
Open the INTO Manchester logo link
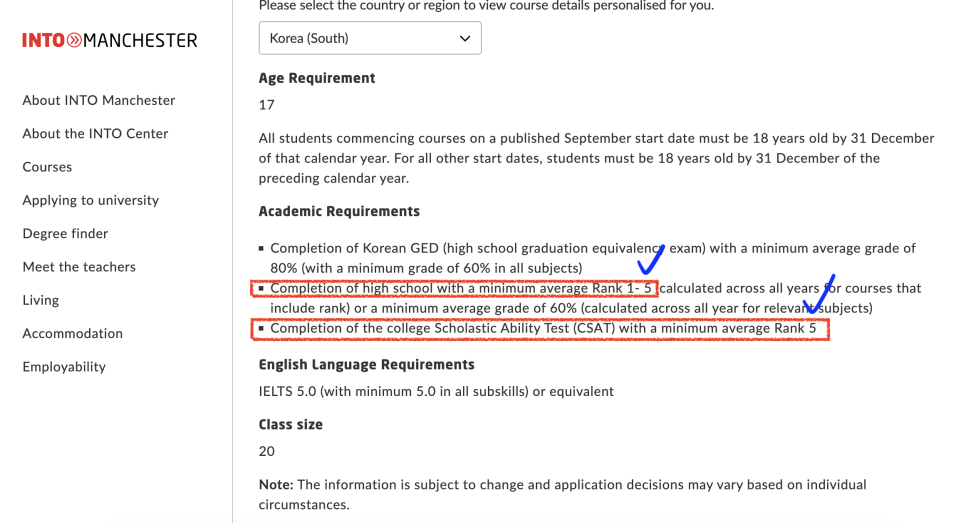(x=110, y=41)
